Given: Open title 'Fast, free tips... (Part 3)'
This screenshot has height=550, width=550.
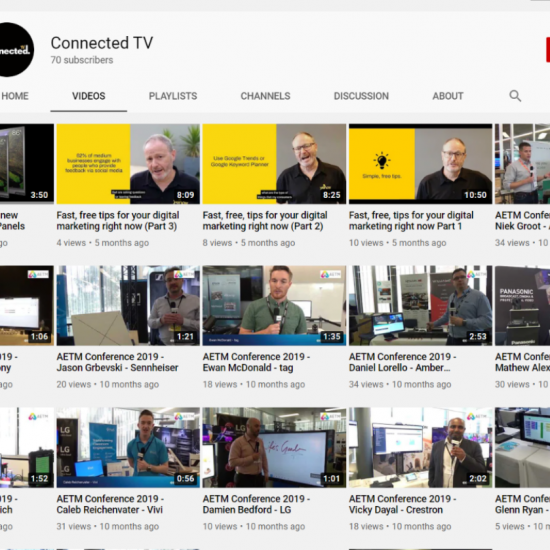Looking at the screenshot, I should click(118, 221).
